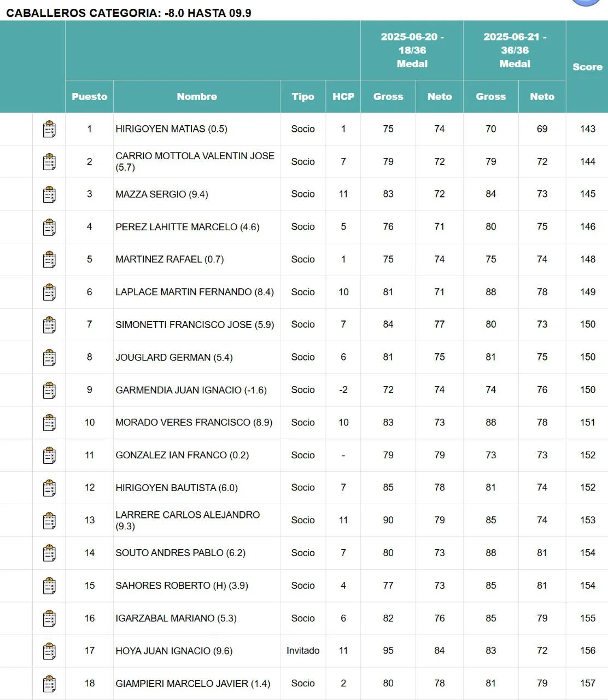
Task: View scorecard icon for JOUGLARD GERMAN
Action: (x=49, y=358)
